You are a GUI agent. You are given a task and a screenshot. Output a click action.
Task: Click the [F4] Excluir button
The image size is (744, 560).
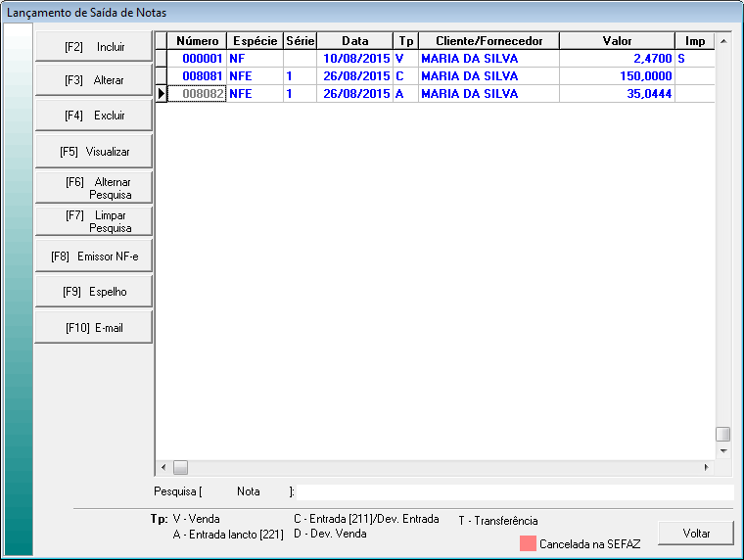tap(94, 115)
